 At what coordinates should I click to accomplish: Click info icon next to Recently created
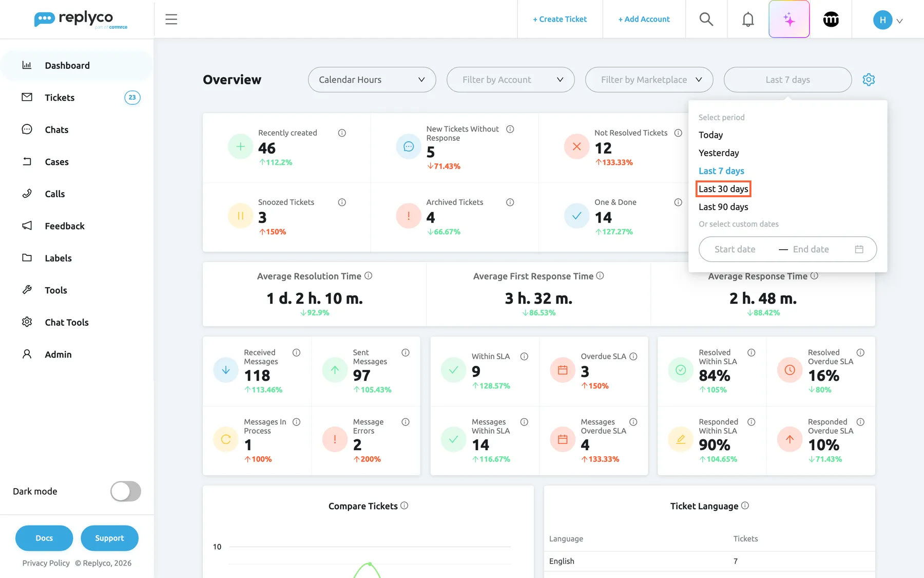342,133
